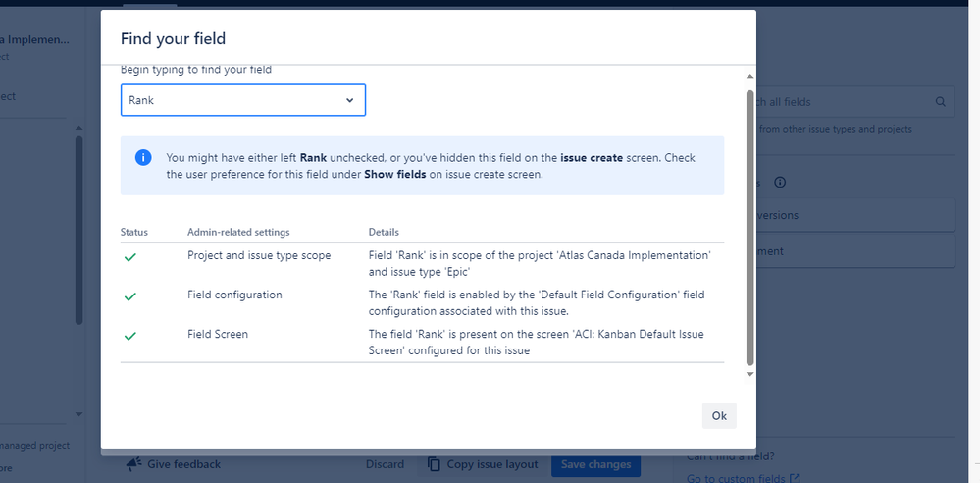Viewport: 980px width, 483px height.
Task: Click the dialog scrollbar down arrow
Action: click(x=750, y=374)
